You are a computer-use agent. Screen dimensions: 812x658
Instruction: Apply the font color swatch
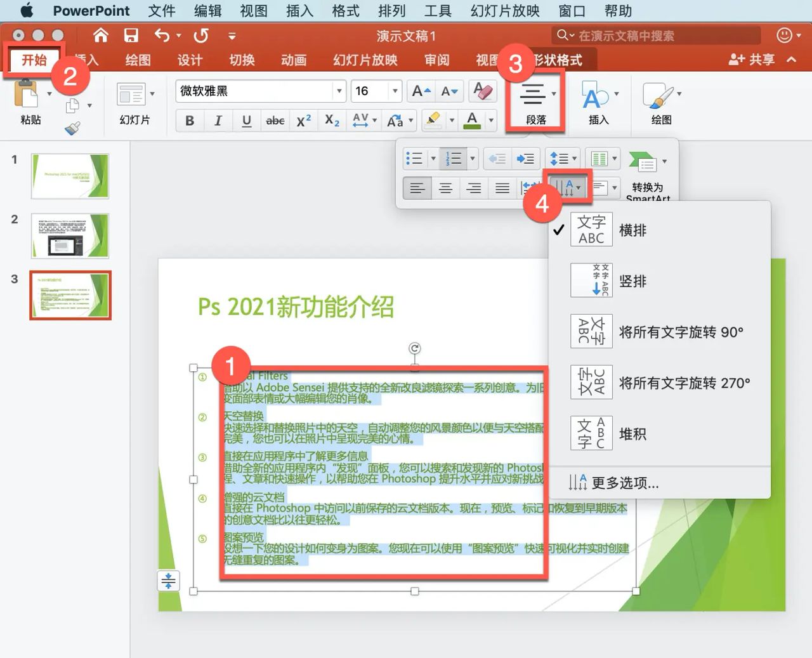click(x=472, y=121)
